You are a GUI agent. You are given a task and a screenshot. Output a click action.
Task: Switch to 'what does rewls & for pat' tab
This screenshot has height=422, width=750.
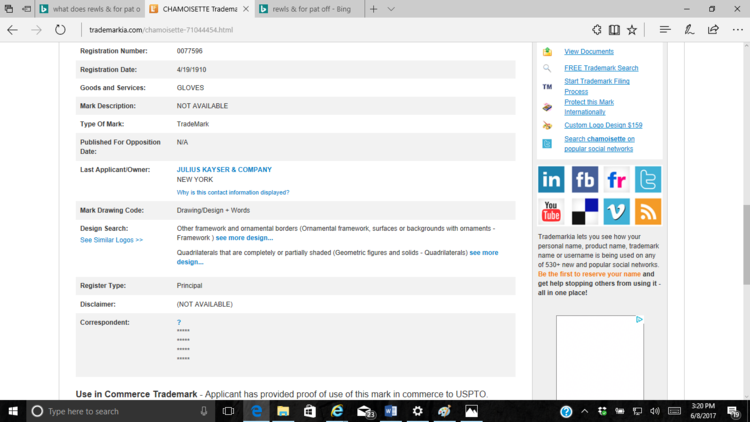[x=91, y=9]
